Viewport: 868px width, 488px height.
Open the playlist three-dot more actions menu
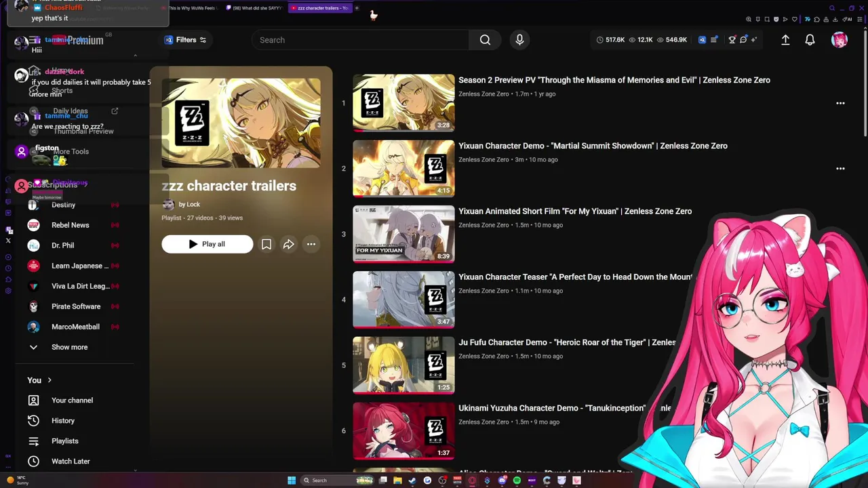[311, 244]
